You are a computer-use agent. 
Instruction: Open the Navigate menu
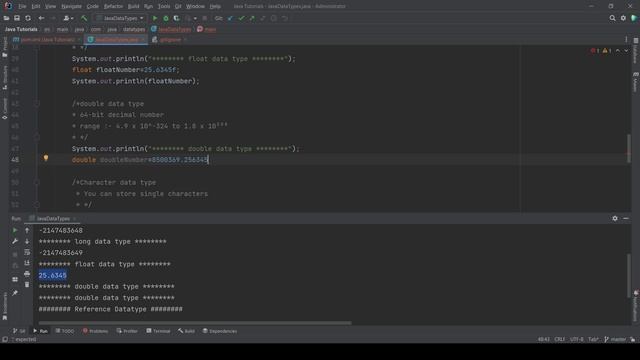coord(71,7)
